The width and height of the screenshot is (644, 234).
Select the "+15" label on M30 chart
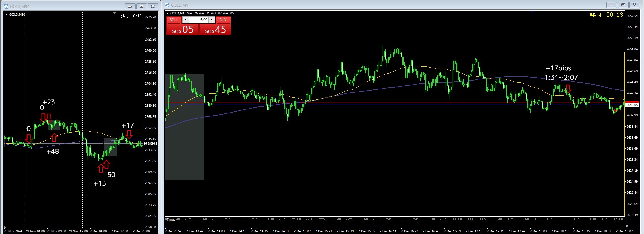pos(100,183)
